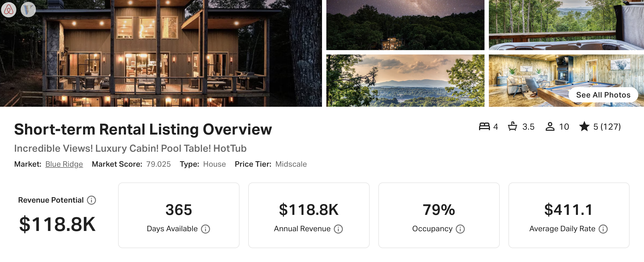This screenshot has height=262, width=644.
Task: Open the hot tub deck photo
Action: (566, 25)
